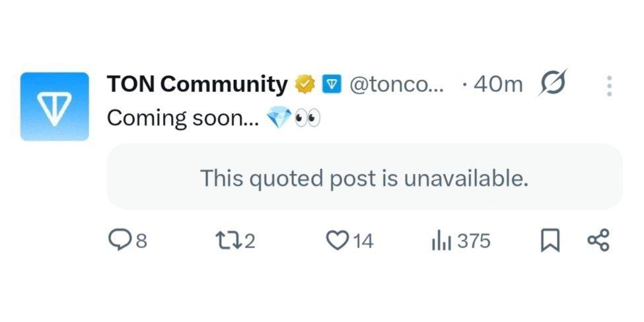Open the three-dot more options menu

click(609, 86)
